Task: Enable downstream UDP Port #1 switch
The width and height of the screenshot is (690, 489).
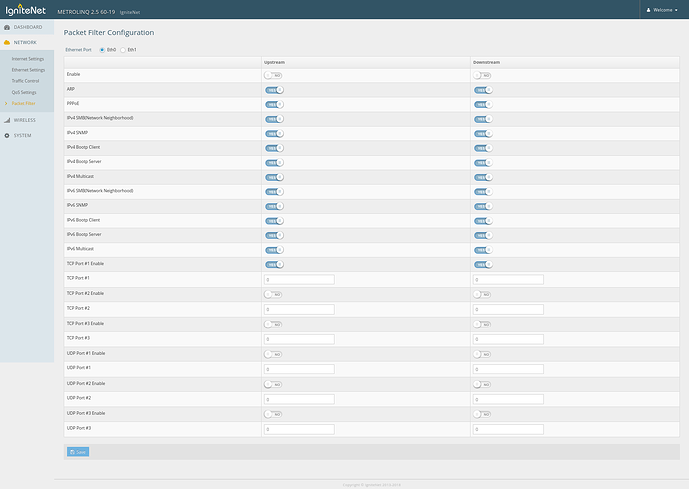Action: (483, 354)
